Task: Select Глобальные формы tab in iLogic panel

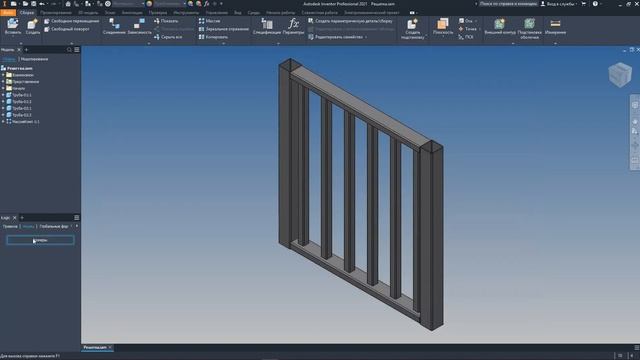Action: tap(54, 226)
